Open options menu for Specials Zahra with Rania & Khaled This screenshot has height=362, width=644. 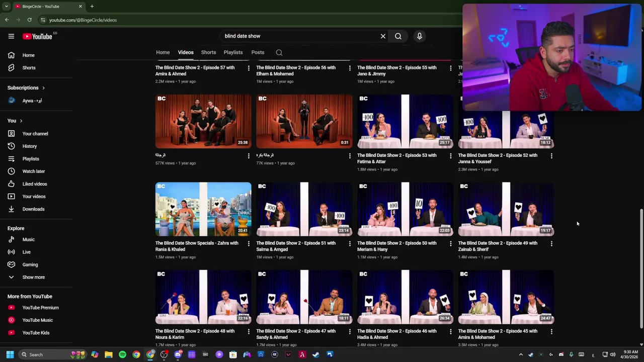[x=249, y=243]
